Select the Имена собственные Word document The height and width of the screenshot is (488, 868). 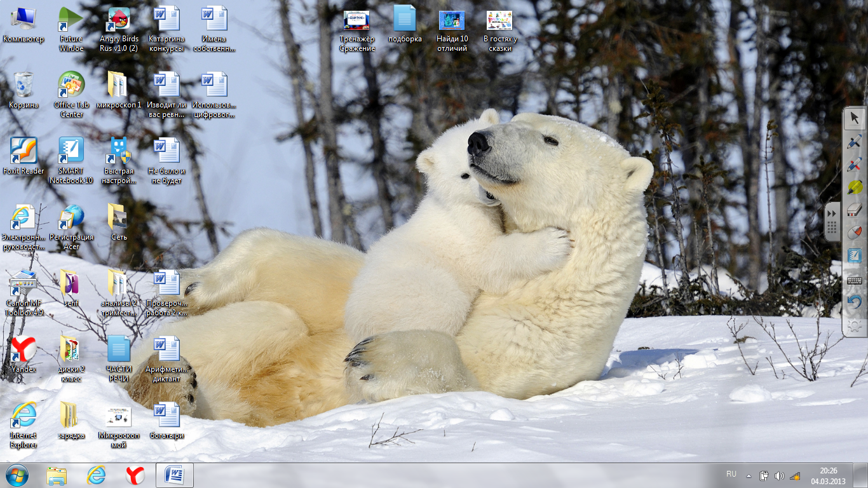click(x=214, y=30)
